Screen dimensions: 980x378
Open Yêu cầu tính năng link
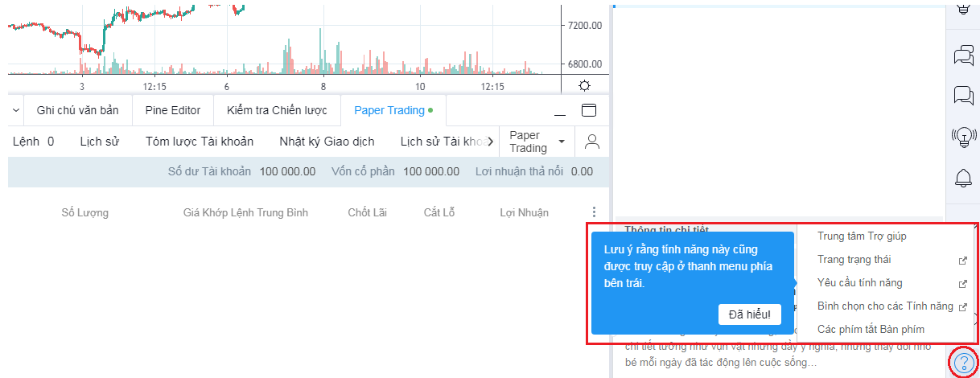859,283
